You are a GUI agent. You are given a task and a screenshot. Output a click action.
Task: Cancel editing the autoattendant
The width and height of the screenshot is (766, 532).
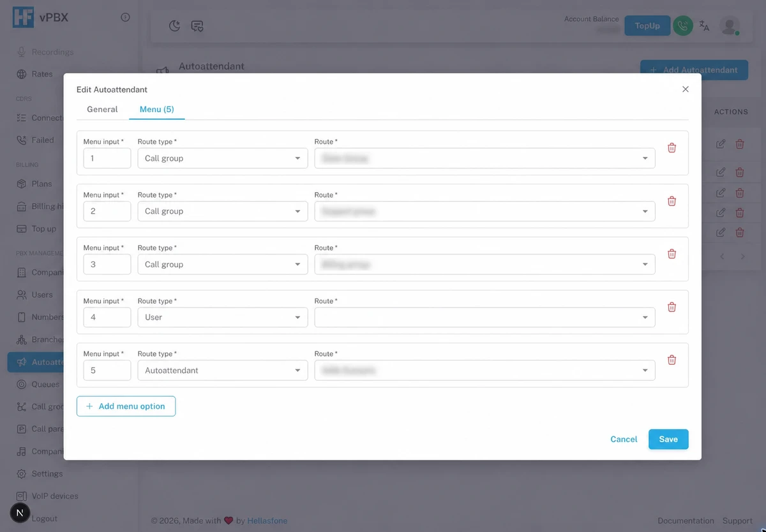coord(624,439)
